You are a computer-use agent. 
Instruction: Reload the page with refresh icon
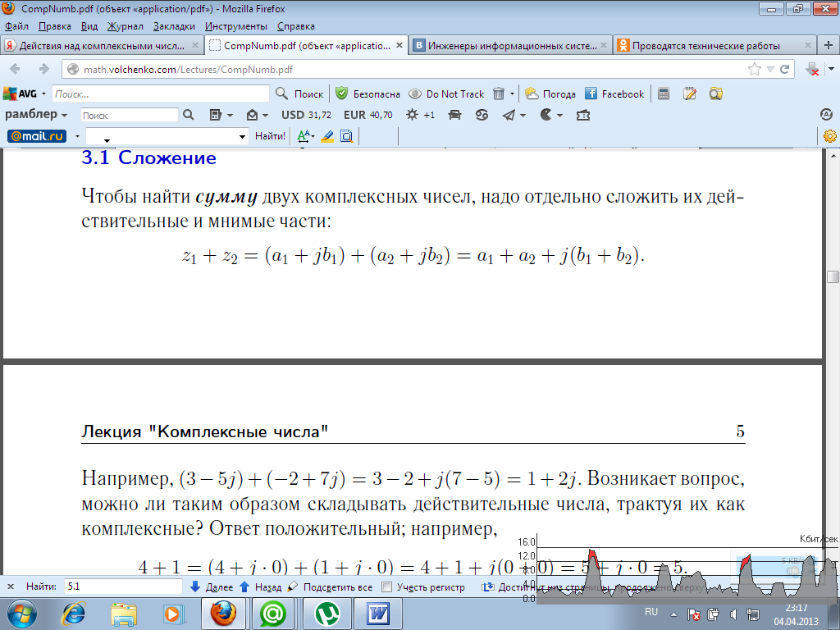coord(784,69)
